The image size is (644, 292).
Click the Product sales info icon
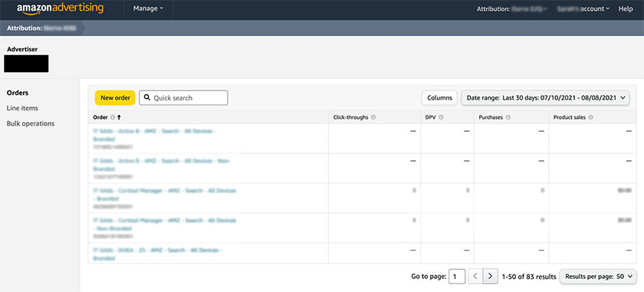click(x=590, y=117)
